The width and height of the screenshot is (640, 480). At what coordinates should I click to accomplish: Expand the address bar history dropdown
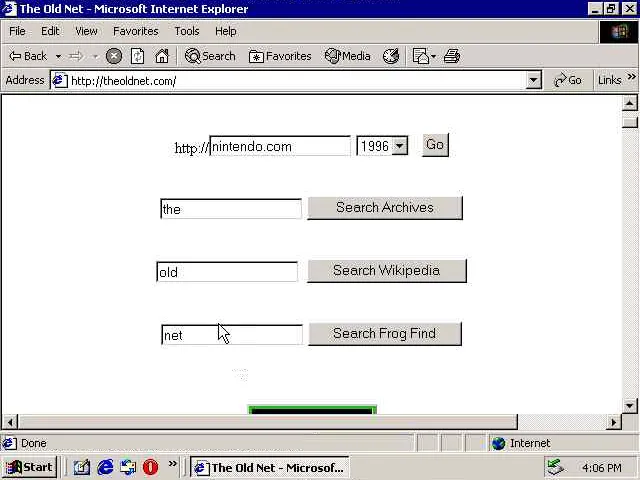click(533, 80)
